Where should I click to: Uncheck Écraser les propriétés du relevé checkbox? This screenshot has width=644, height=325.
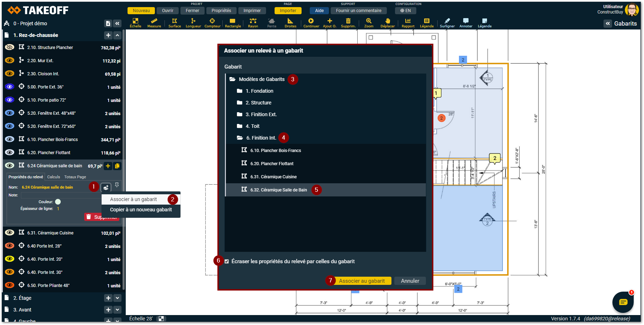(227, 261)
